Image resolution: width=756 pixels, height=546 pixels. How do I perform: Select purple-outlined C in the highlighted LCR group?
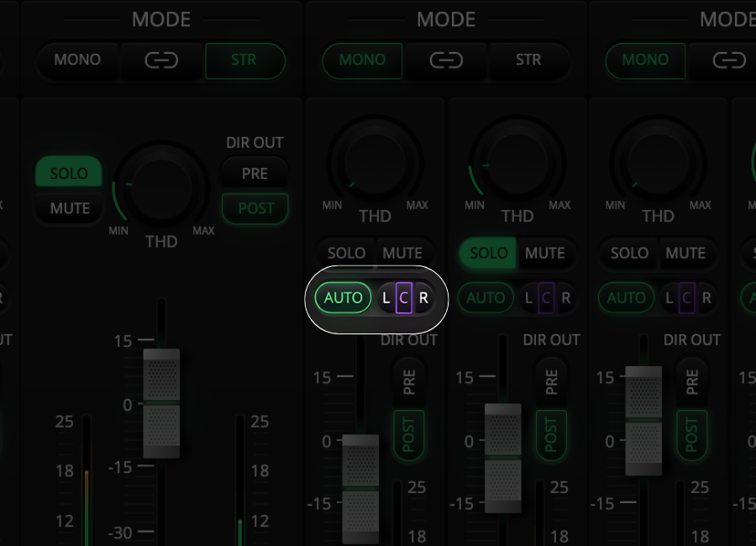(404, 297)
